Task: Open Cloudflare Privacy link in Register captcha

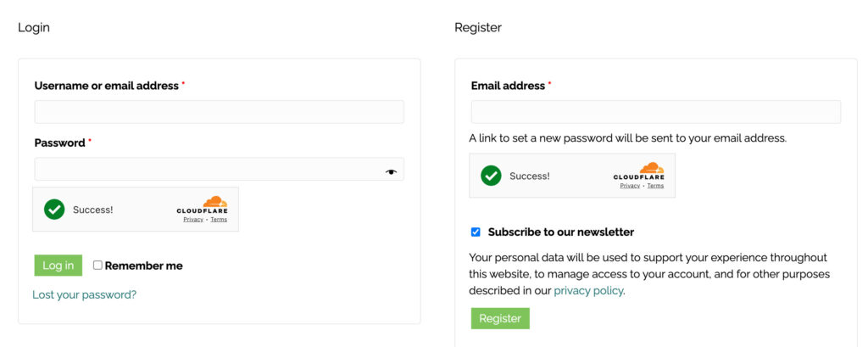Action: click(630, 186)
